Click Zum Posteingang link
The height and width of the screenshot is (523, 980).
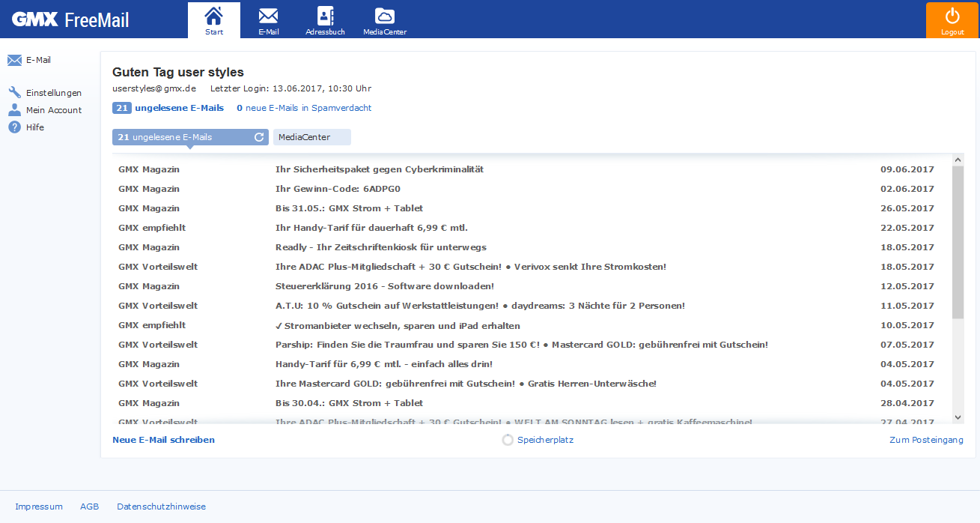(x=926, y=440)
